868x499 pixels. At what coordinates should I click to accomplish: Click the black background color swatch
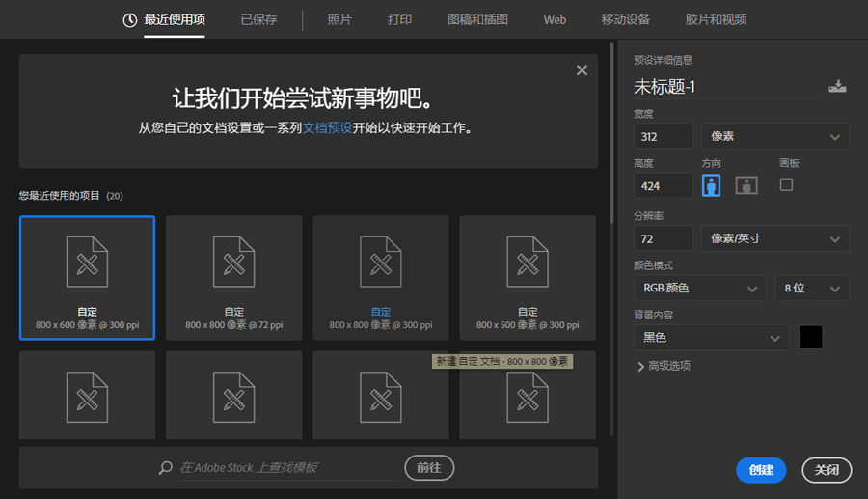pos(810,337)
